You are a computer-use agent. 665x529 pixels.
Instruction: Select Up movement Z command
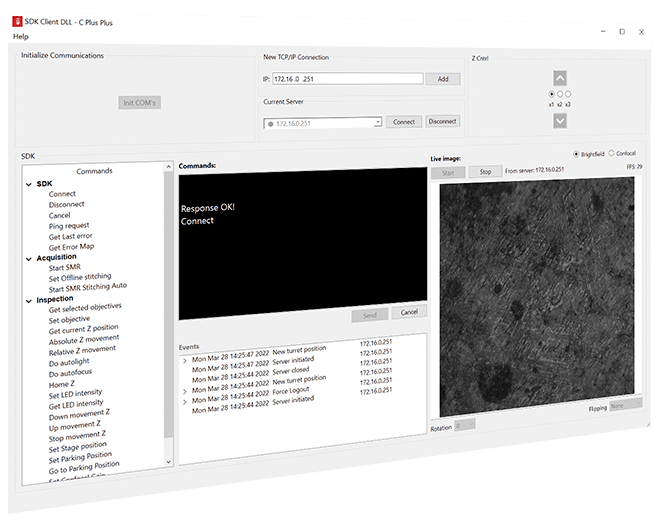point(75,425)
